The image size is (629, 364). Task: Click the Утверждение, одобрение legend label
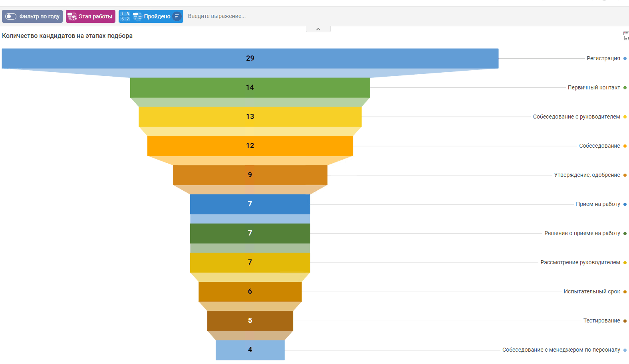[587, 175]
